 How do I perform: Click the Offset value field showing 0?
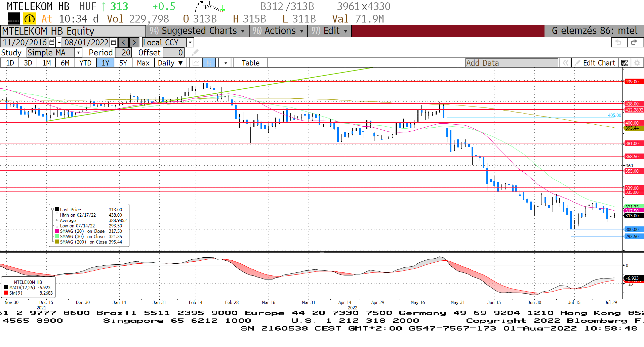[173, 53]
